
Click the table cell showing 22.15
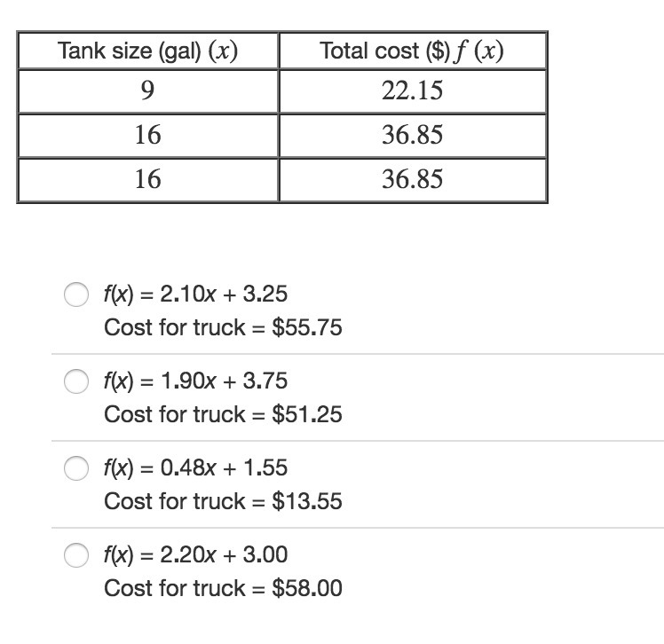pyautogui.click(x=412, y=91)
